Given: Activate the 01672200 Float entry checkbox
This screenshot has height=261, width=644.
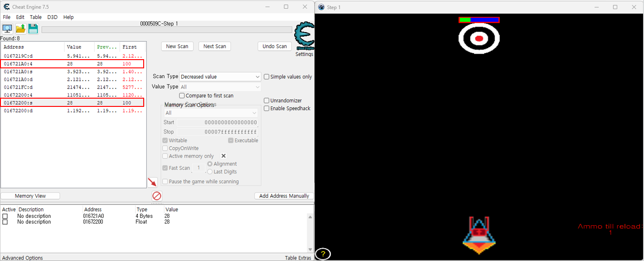Looking at the screenshot, I should [x=5, y=222].
